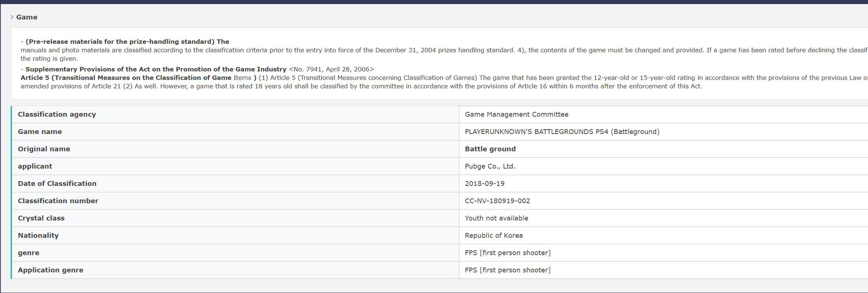Select the Game Management Committee value
The height and width of the screenshot is (293, 868).
[516, 114]
